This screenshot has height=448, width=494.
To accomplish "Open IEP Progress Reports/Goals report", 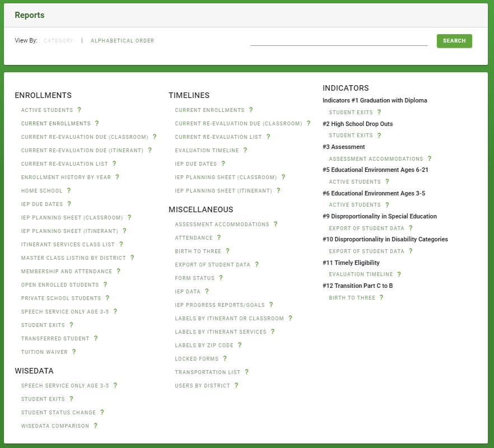I will (220, 305).
